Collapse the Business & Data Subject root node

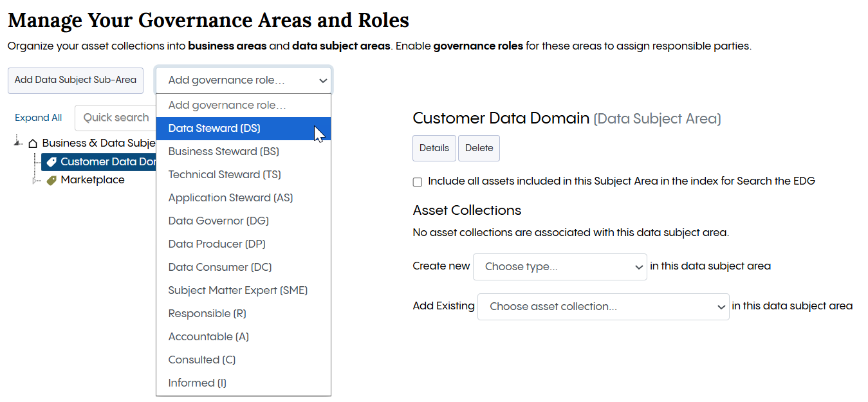coord(17,143)
